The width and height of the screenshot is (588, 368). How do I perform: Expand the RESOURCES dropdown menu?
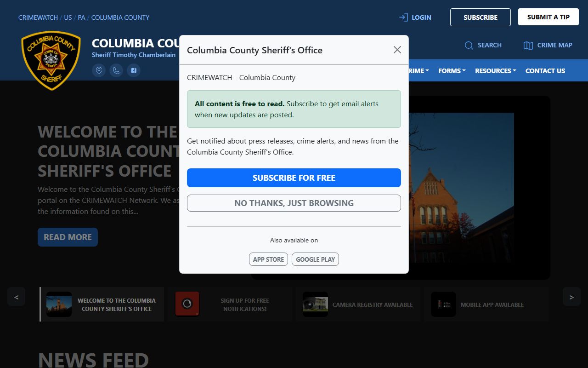point(496,71)
